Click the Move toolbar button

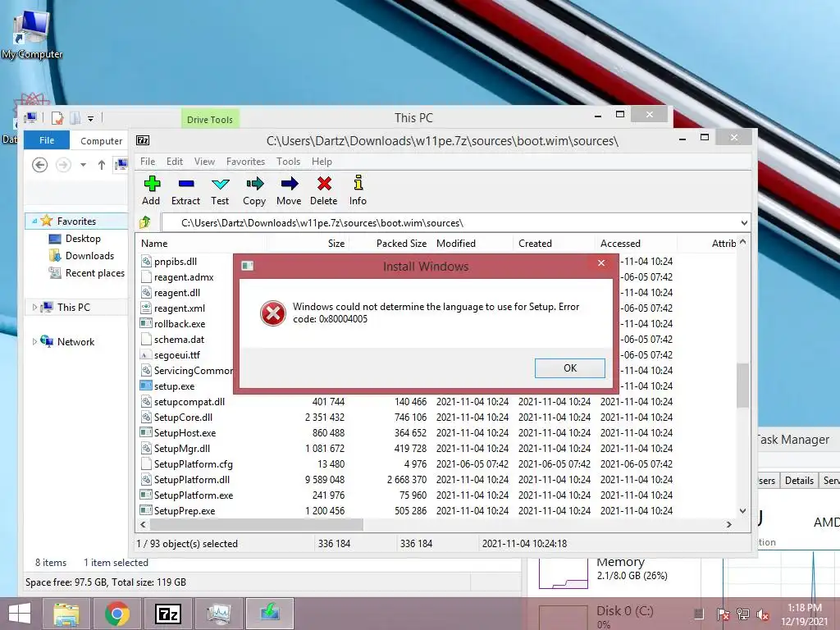pyautogui.click(x=289, y=190)
